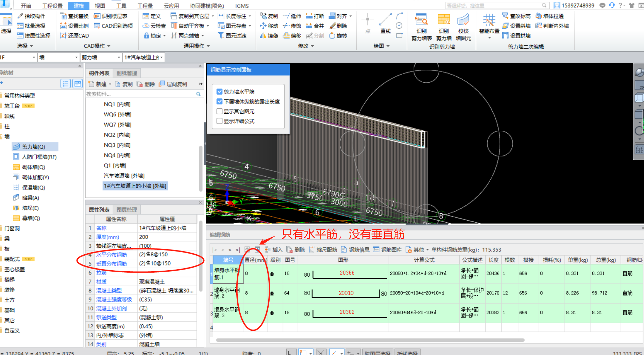Select the 拾取构件 pick tool
644x355 pixels.
(x=31, y=16)
